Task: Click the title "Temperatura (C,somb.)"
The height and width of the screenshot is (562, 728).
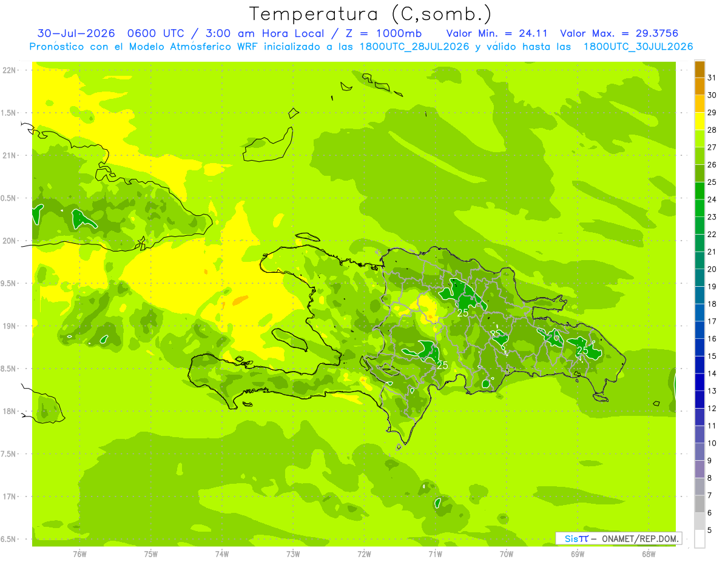Action: (x=371, y=14)
